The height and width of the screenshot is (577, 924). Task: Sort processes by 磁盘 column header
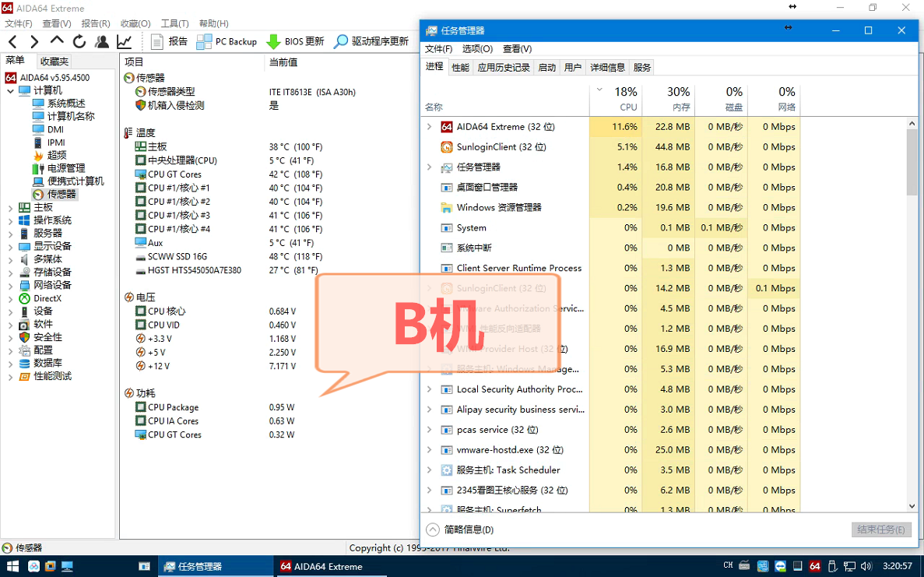(722, 99)
